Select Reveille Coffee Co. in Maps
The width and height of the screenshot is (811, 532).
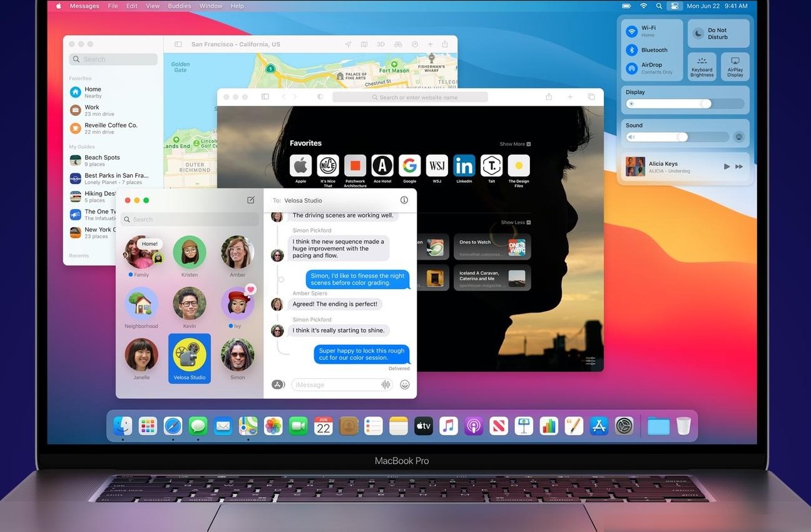point(113,128)
